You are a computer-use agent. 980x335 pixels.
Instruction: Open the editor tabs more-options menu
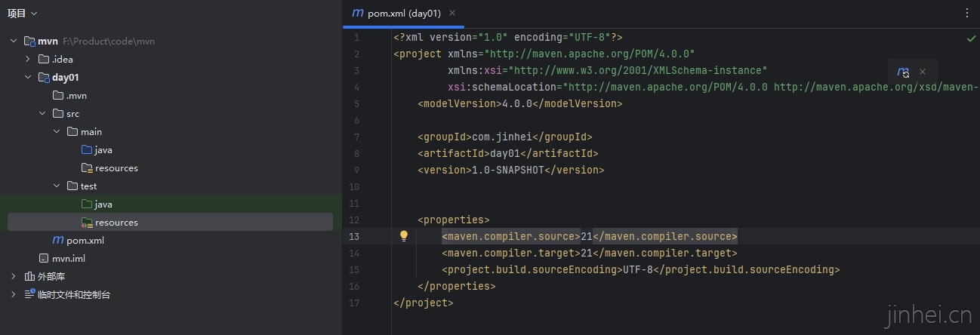pyautogui.click(x=967, y=13)
